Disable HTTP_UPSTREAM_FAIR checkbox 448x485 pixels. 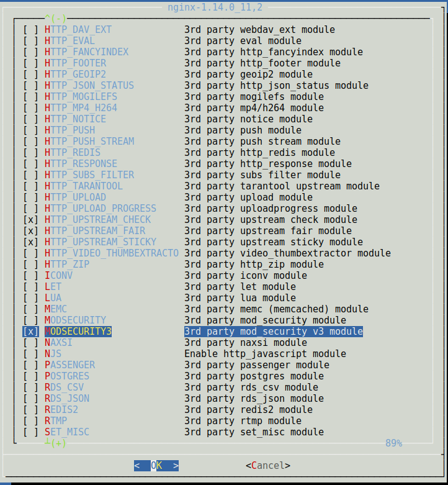point(30,231)
